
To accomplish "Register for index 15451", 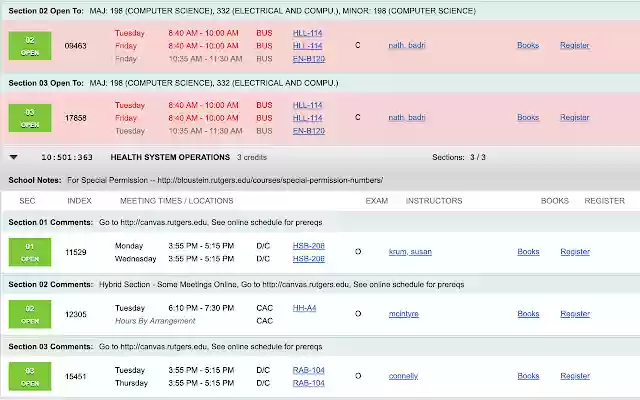I will tap(575, 376).
